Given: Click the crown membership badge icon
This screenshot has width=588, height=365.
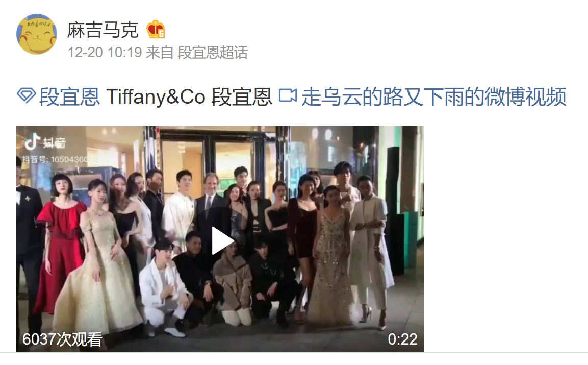Looking at the screenshot, I should tap(156, 29).
